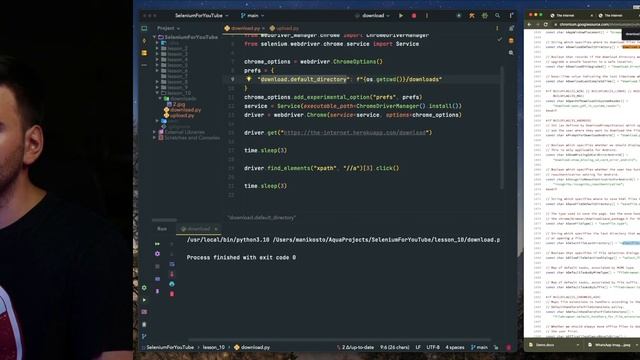Image resolution: width=640 pixels, height=360 pixels.
Task: Click lesson_10 breadcrumb in status bar
Action: [214, 347]
